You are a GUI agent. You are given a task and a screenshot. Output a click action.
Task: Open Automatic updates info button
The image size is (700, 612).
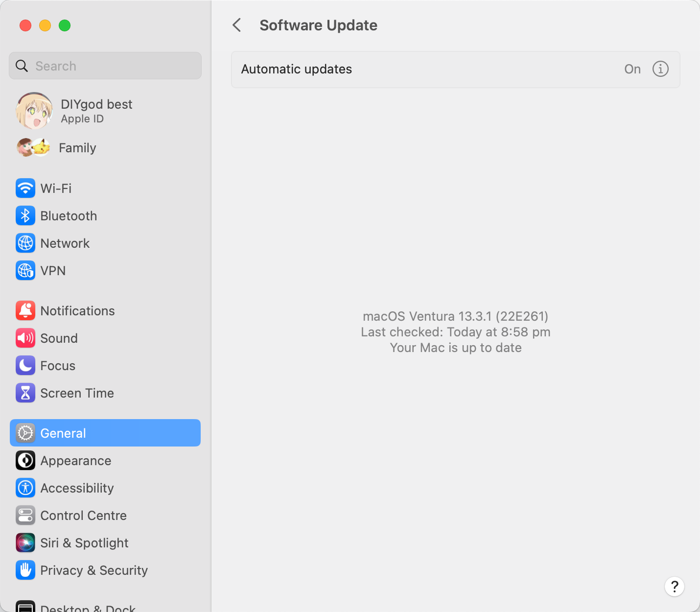pos(660,69)
